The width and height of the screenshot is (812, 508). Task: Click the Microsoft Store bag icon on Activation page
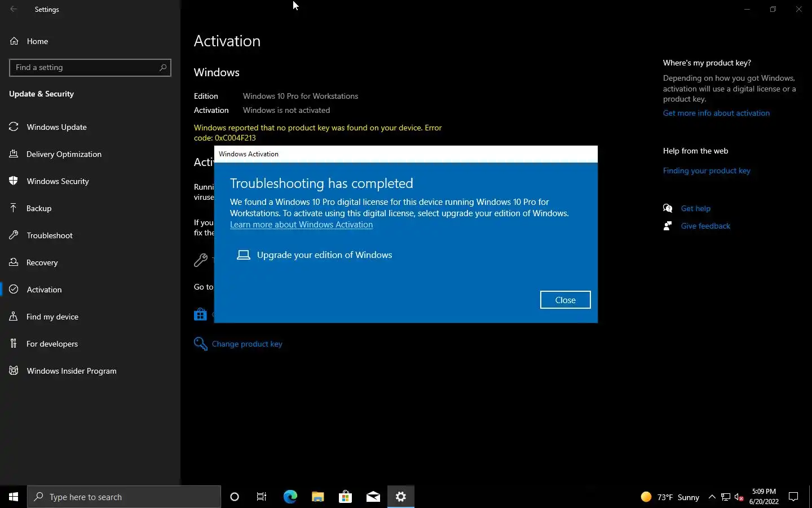[200, 314]
